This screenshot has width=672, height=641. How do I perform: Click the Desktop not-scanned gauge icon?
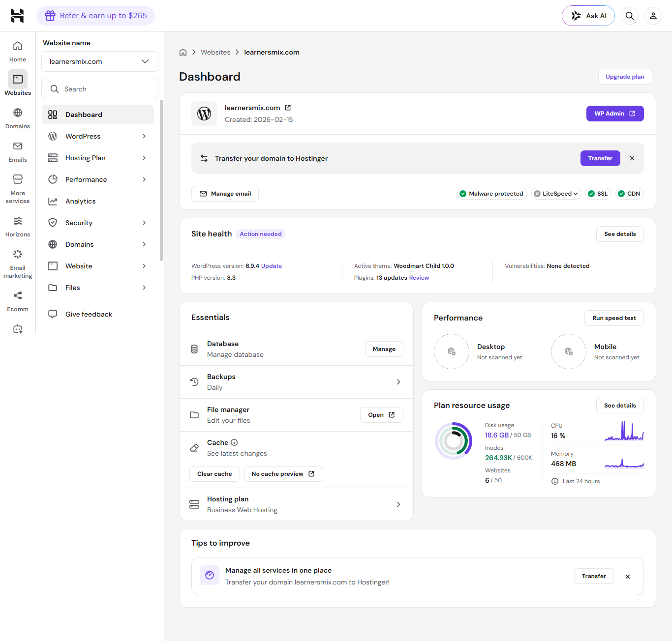click(452, 351)
